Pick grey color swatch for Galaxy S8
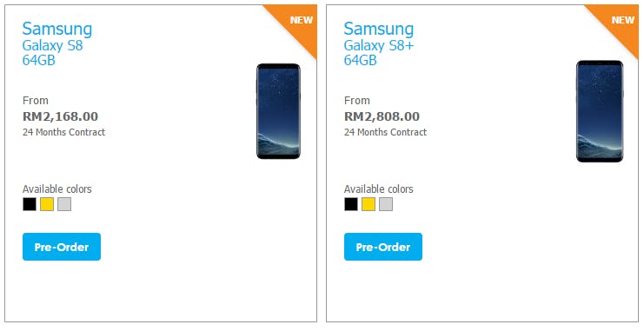Viewport: 644px width, 331px height. point(64,204)
